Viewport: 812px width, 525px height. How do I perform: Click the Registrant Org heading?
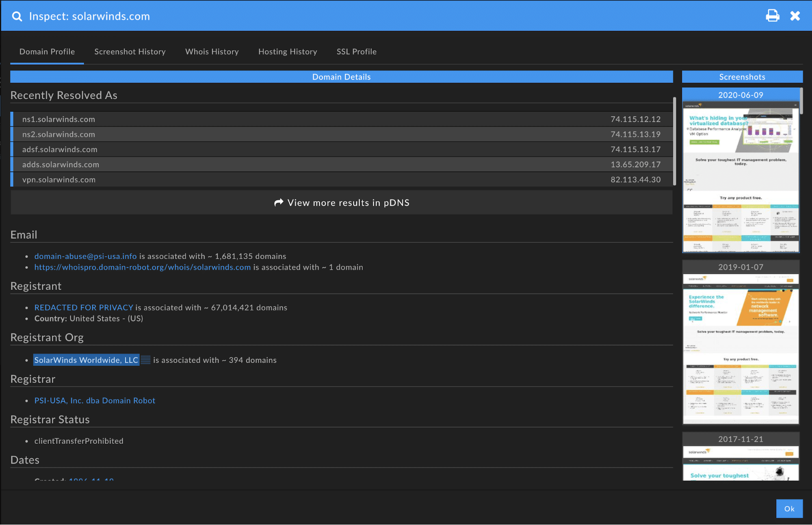[x=47, y=337]
